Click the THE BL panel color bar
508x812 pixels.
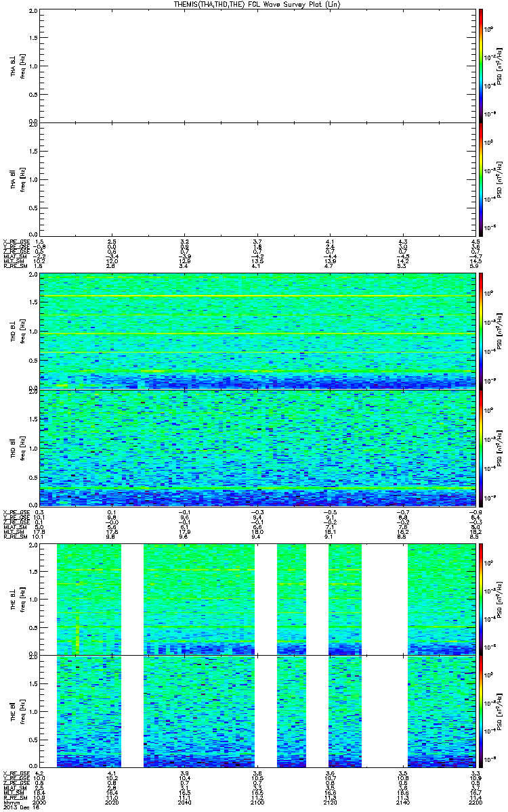481,598
